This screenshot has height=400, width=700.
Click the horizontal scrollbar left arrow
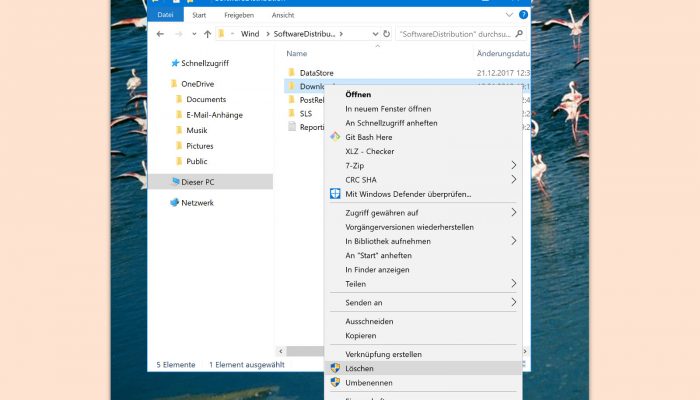(x=280, y=351)
